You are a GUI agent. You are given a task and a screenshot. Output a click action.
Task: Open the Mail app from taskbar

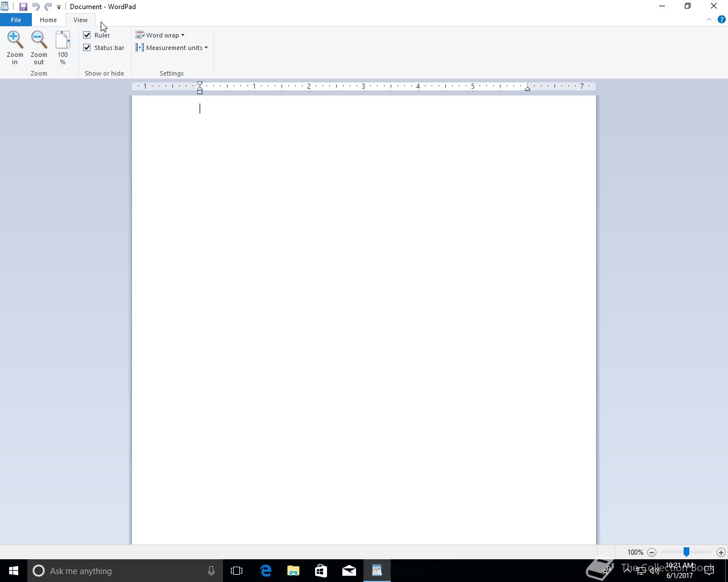pos(349,571)
